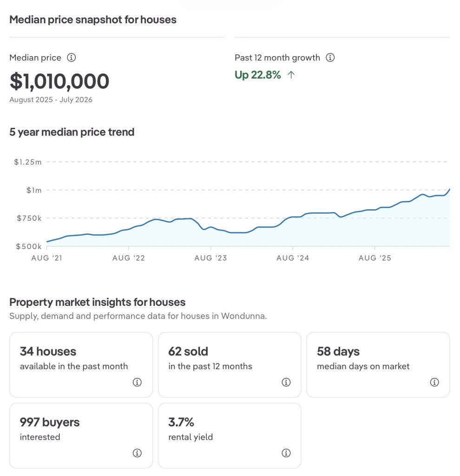Image resolution: width=460 pixels, height=476 pixels.
Task: Select the AUG '25 axis marker
Action: [x=375, y=258]
